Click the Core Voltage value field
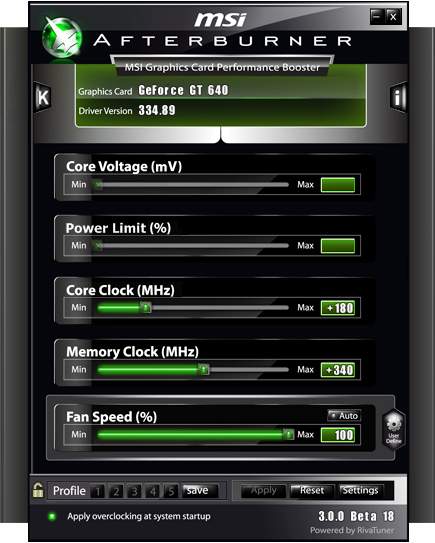 tap(338, 185)
